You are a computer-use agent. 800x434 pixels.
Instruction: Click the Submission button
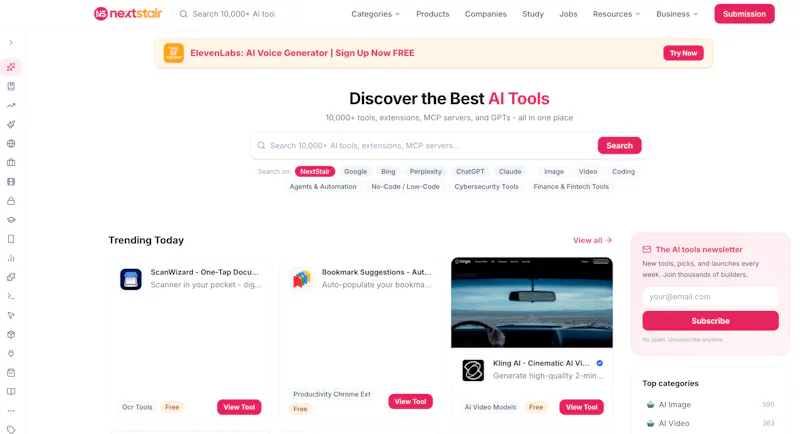coord(744,14)
